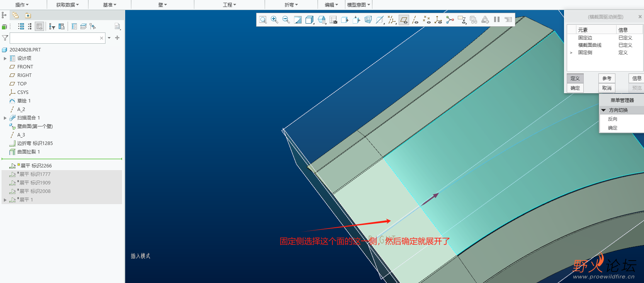Click the view normal cube icon

coord(357,20)
